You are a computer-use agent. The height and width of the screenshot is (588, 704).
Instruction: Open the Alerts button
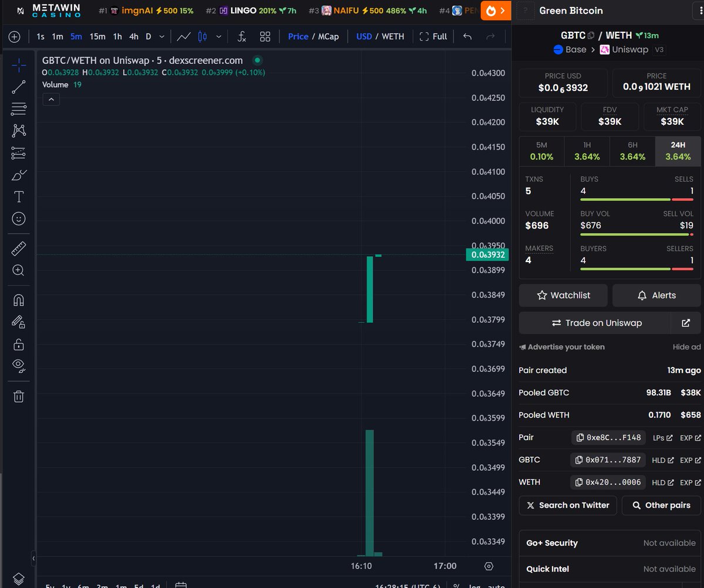click(656, 295)
